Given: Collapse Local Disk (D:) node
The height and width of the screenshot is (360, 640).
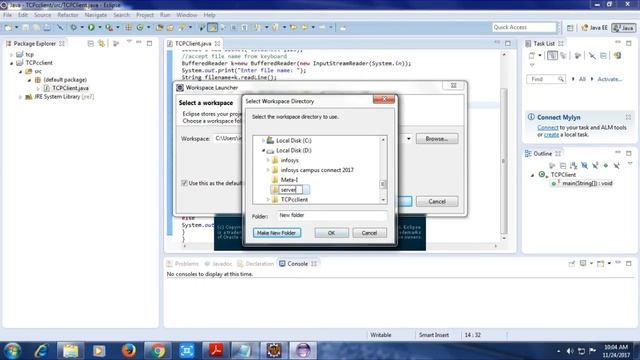Looking at the screenshot, I should pyautogui.click(x=263, y=150).
